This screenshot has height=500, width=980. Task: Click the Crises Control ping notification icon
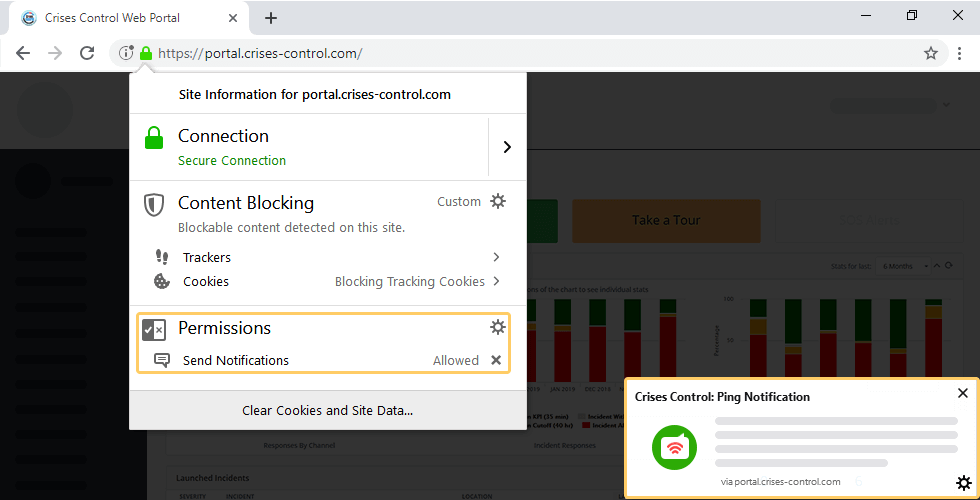pyautogui.click(x=674, y=447)
